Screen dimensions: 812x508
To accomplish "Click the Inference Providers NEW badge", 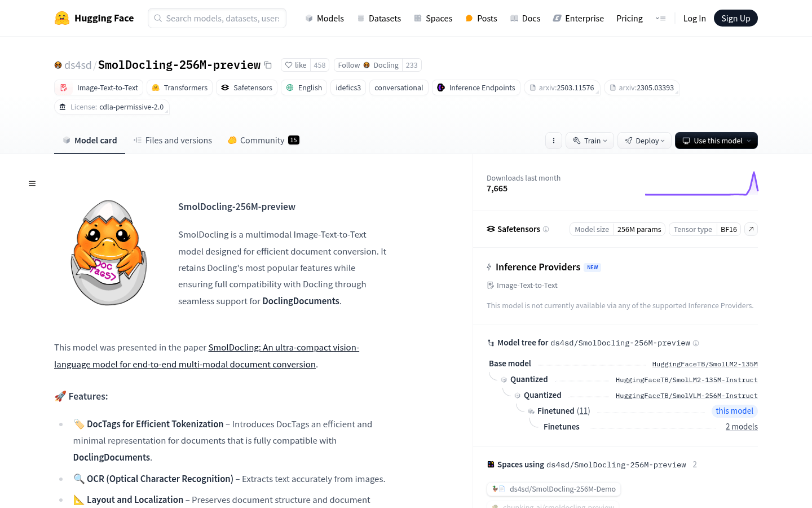I will (x=592, y=268).
